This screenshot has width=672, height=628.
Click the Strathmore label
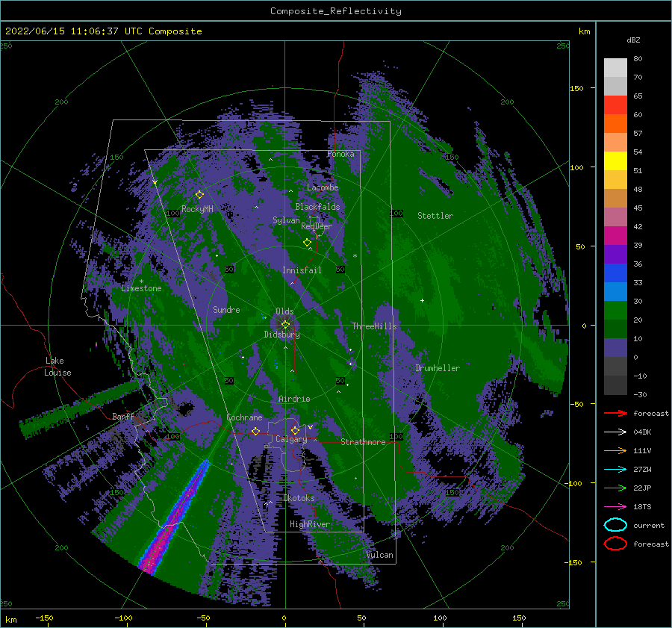tap(363, 442)
